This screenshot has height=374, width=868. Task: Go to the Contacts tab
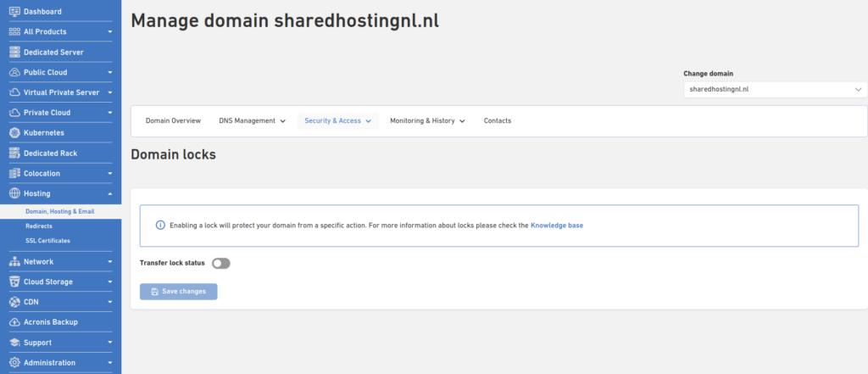[498, 120]
